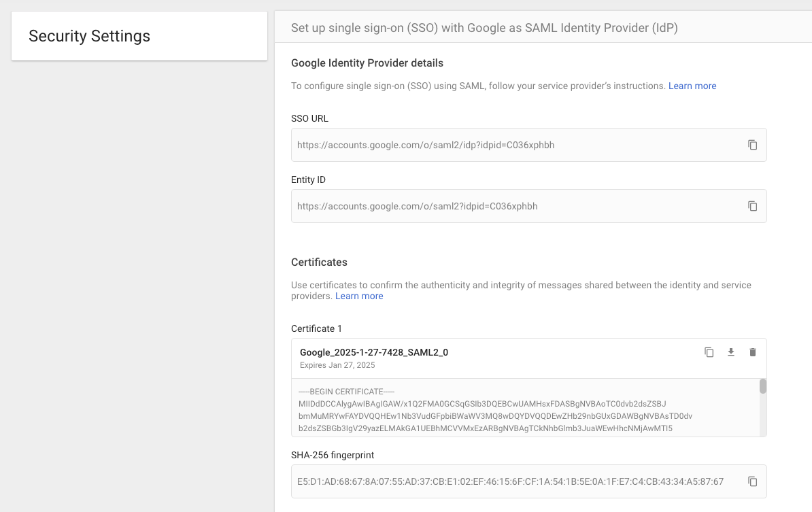Click the Entity ID label
812x512 pixels.
pyautogui.click(x=308, y=180)
